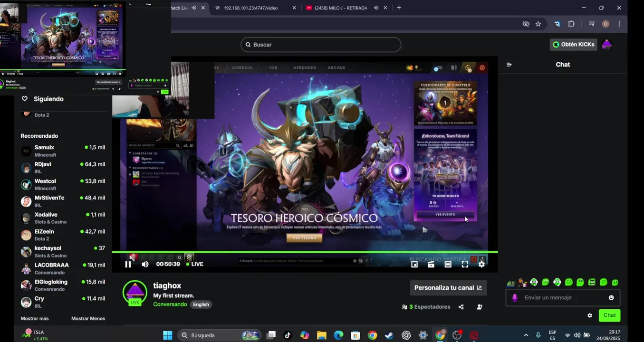The height and width of the screenshot is (342, 644).
Task: Click Mostrar Menos in the sidebar
Action: click(88, 319)
